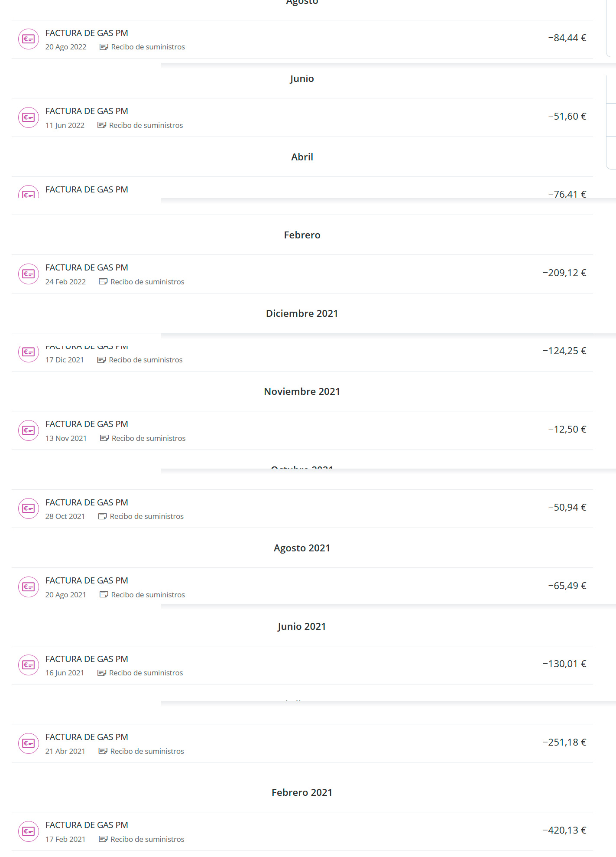Click the bill icon of the 13 Nov 2021 transaction
Viewport: 616px width, 857px height.
[x=29, y=430]
